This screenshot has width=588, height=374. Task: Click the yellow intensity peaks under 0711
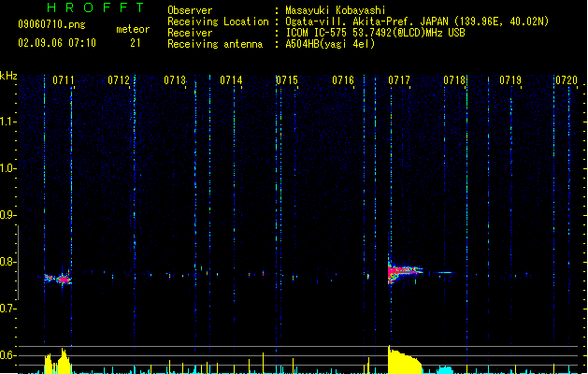[57, 362]
